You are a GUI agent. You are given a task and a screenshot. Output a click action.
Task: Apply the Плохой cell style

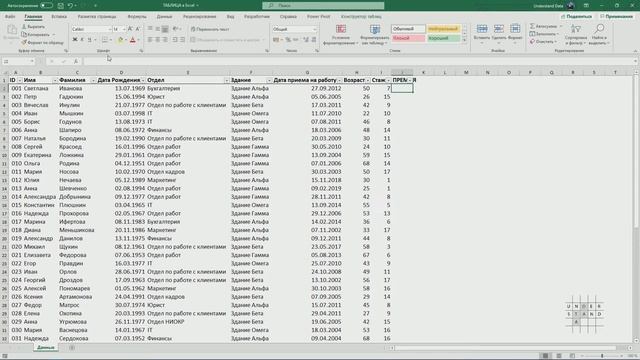tap(408, 38)
